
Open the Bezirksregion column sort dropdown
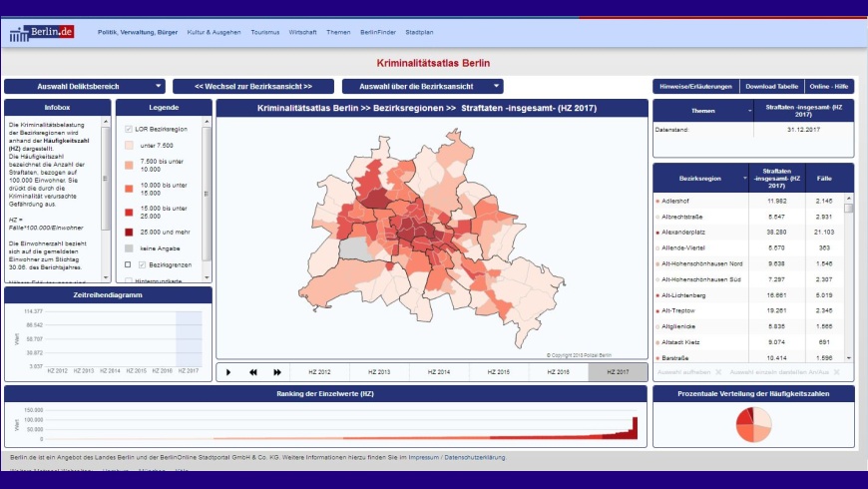click(x=744, y=179)
